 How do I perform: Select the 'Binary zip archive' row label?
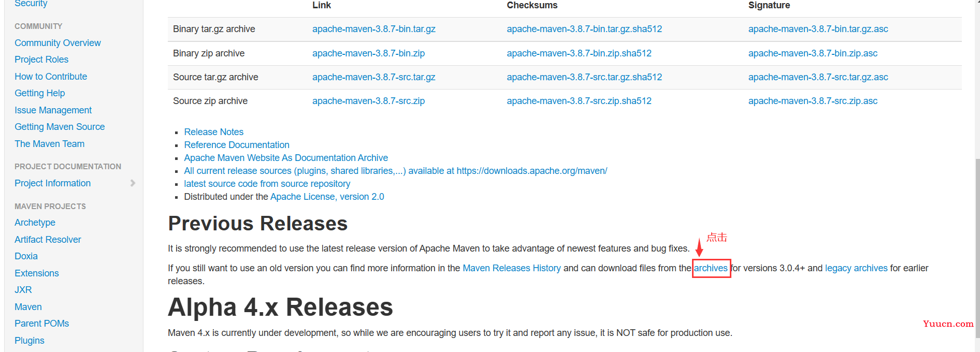(x=209, y=53)
